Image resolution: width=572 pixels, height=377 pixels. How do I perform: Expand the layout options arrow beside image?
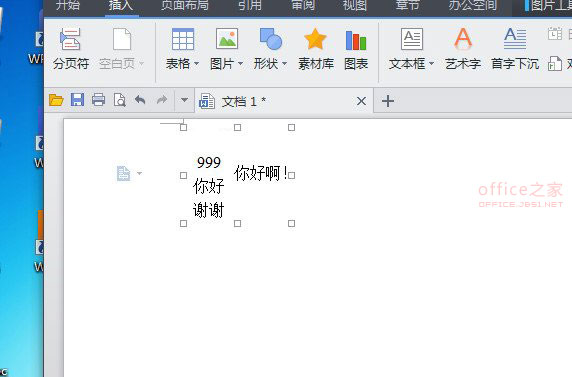pos(139,173)
